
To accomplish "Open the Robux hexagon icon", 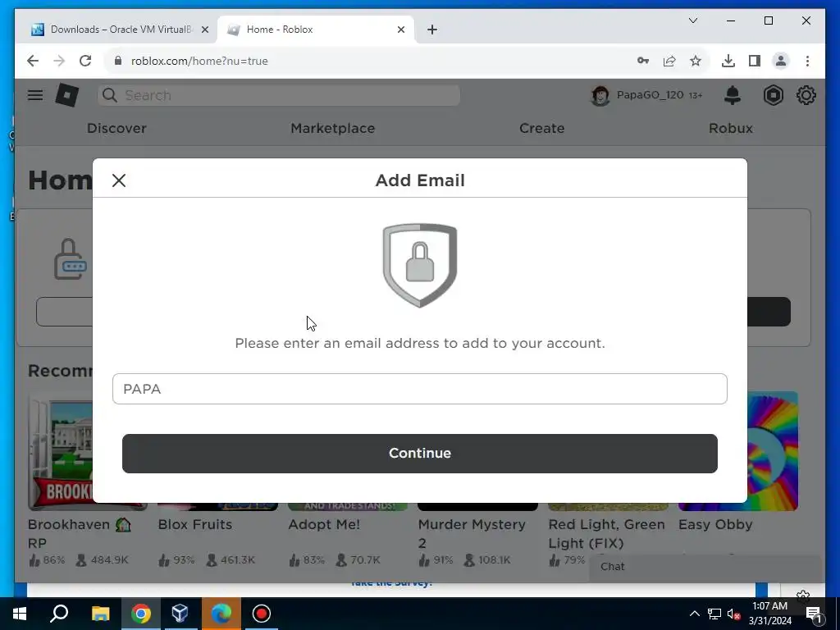I will [773, 95].
